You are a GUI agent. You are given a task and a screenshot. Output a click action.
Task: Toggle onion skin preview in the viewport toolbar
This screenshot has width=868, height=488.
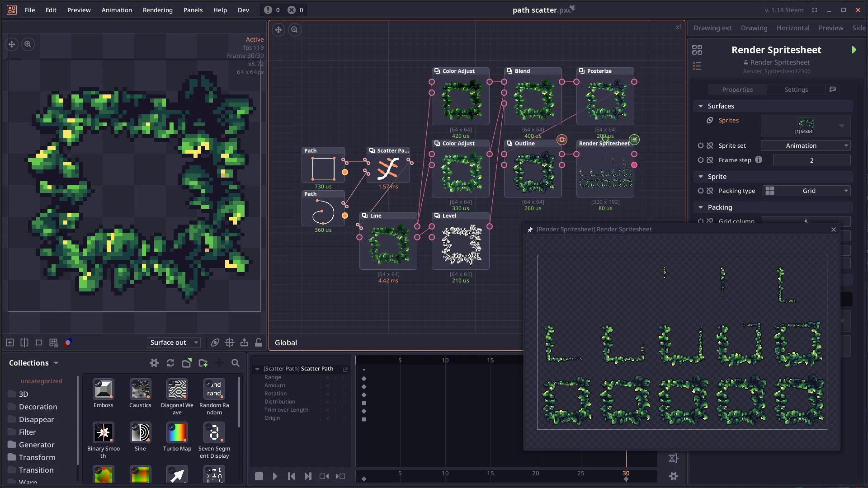pyautogui.click(x=215, y=343)
